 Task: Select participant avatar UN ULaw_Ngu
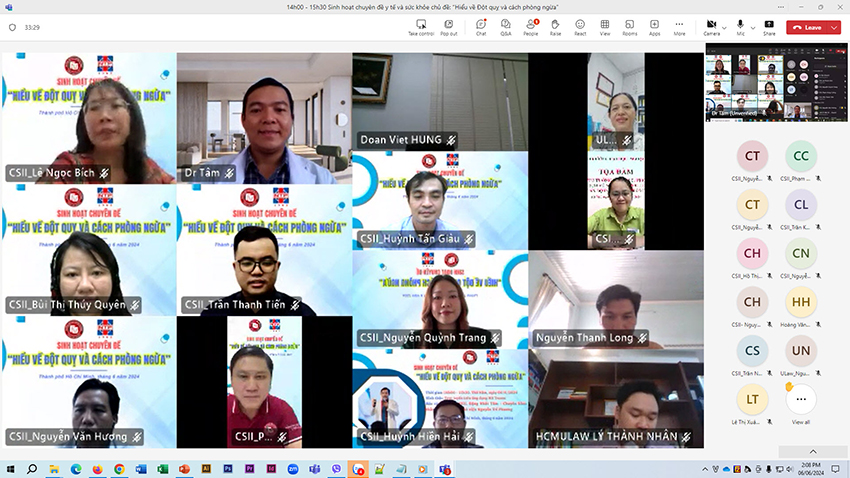tap(801, 351)
